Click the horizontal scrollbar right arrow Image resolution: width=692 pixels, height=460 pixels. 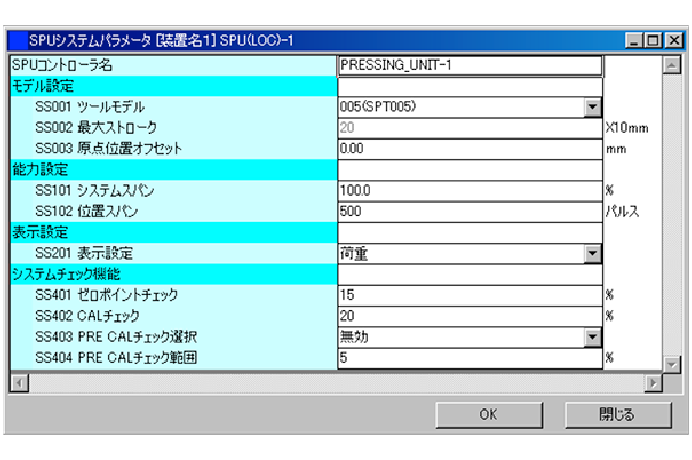click(653, 383)
